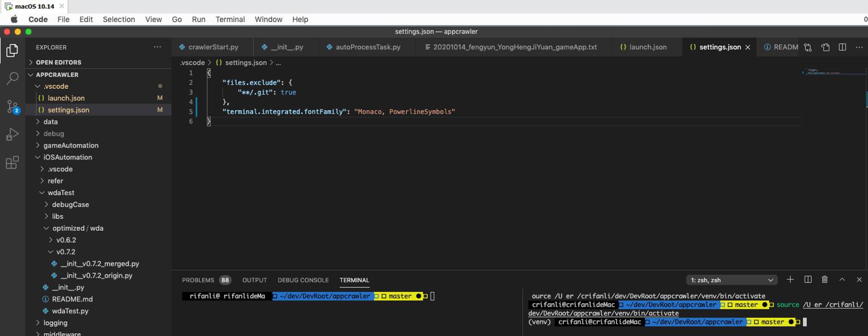Open the Explorer view in activity bar
Viewport: 868px width, 336px height.
point(12,50)
